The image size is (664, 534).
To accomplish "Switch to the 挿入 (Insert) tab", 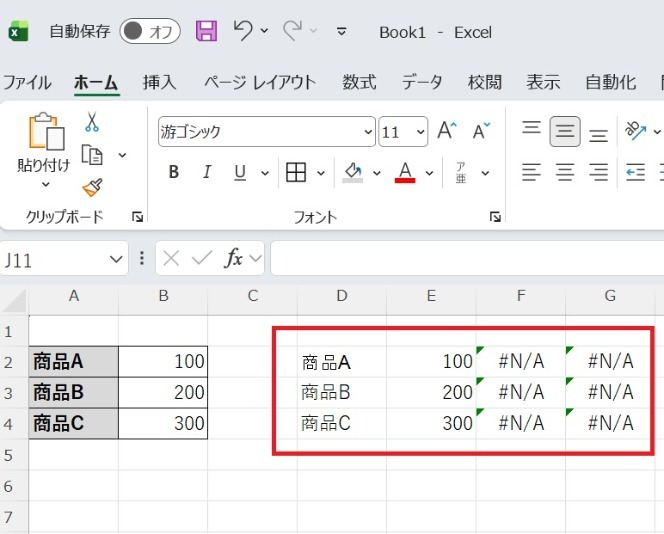I will point(159,82).
